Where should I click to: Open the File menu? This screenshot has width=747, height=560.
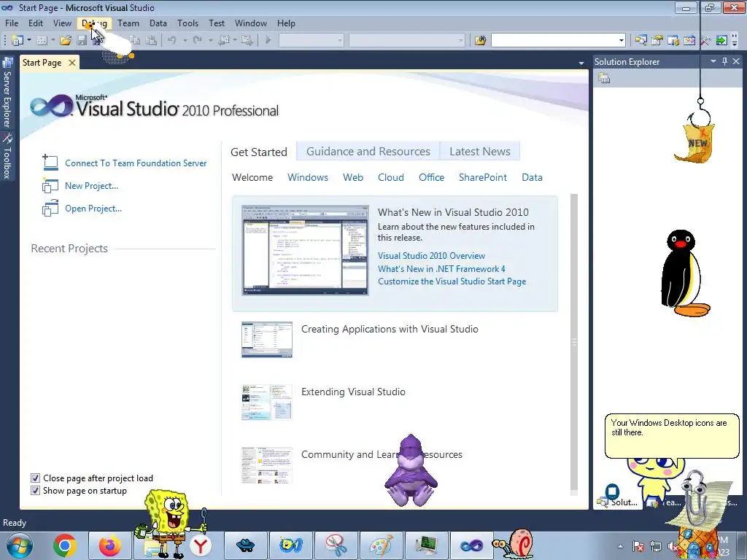pos(12,23)
